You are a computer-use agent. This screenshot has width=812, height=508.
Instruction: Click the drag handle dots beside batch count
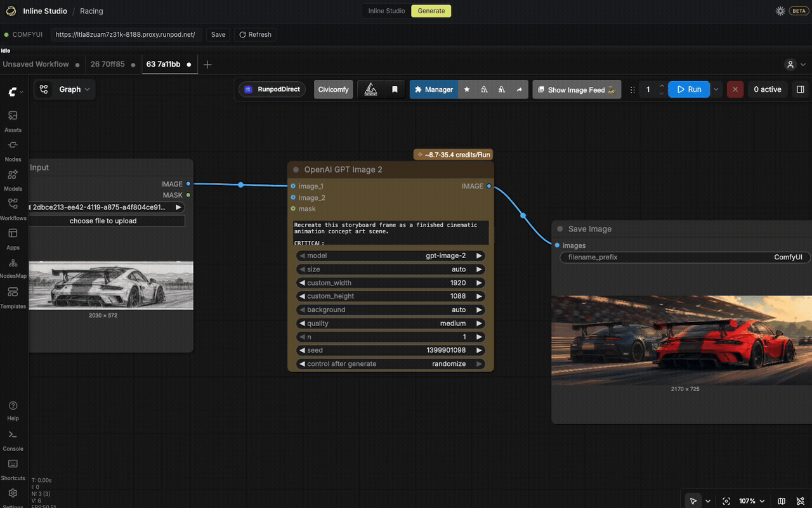tap(632, 89)
